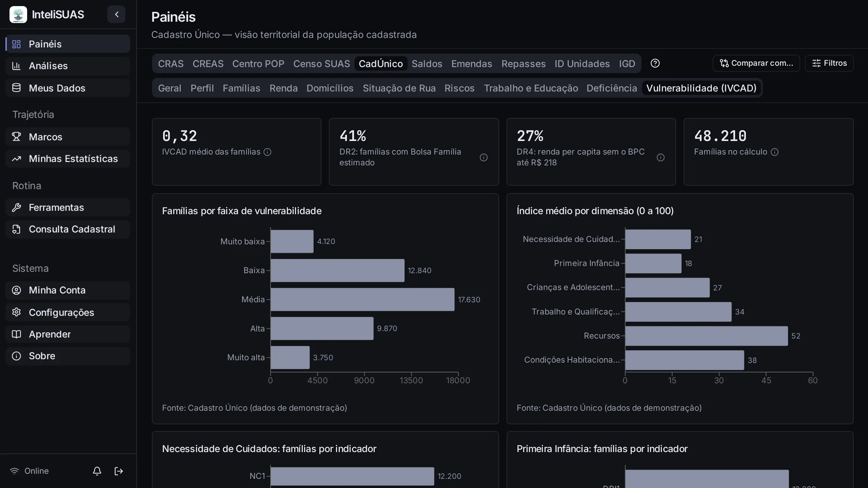Open Aprender book item
Screen dimensions: 868x488
coord(68,334)
